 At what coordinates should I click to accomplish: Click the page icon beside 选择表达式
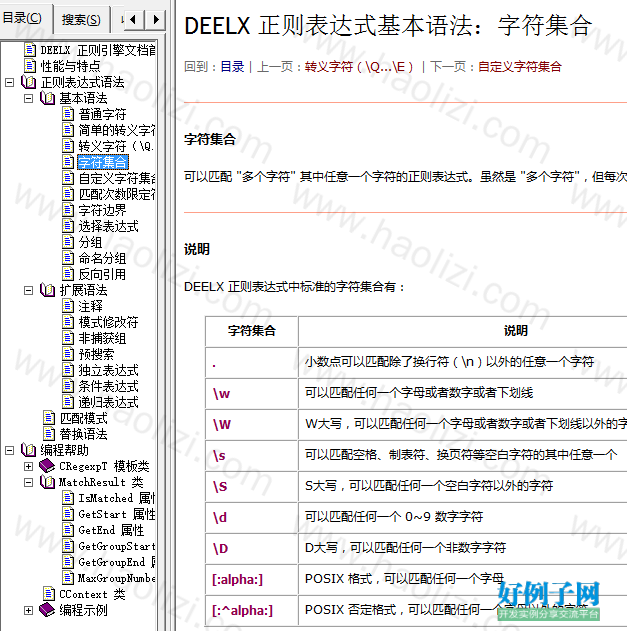68,226
